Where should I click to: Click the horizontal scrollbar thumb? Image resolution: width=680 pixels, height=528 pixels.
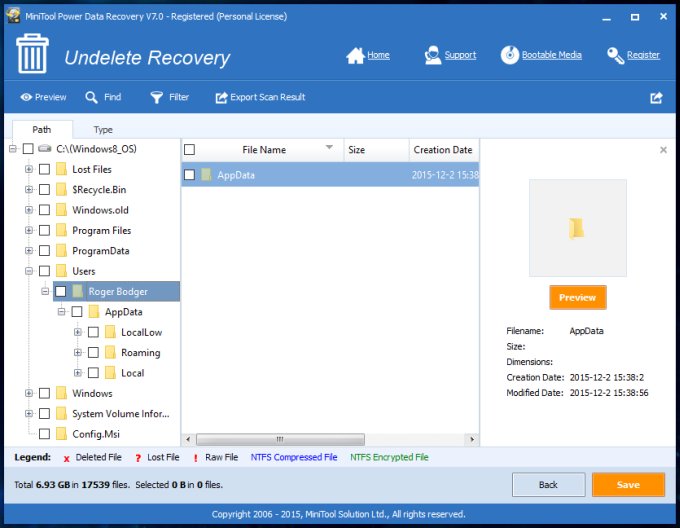pos(280,440)
